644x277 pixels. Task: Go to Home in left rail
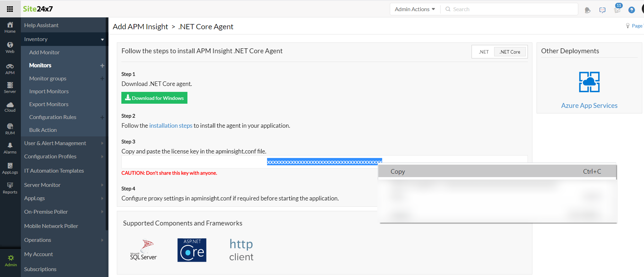tap(10, 27)
